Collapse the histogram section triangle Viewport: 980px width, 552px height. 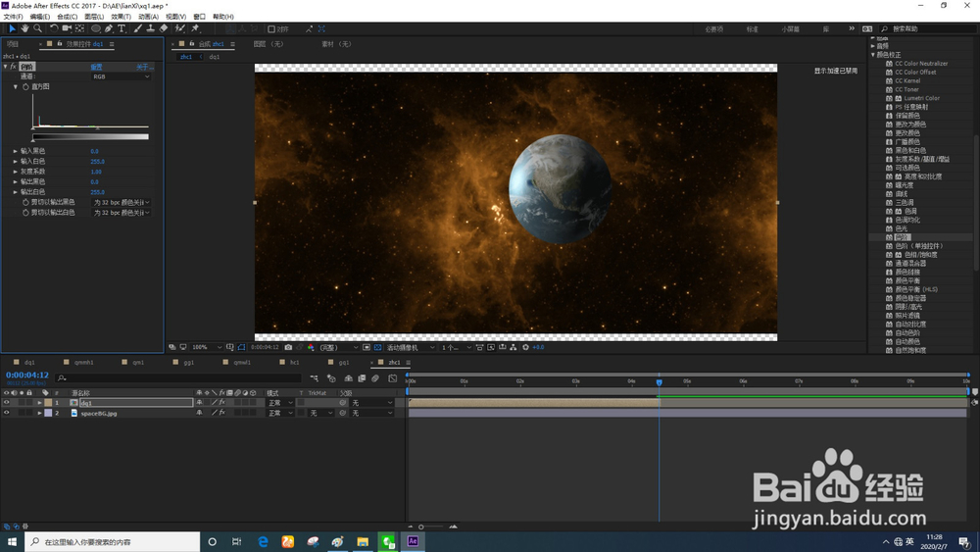click(16, 87)
